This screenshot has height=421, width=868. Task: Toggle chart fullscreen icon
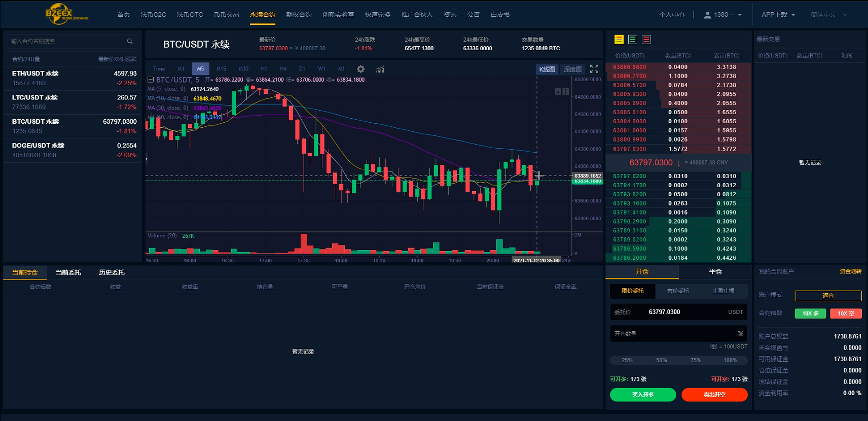[x=594, y=69]
